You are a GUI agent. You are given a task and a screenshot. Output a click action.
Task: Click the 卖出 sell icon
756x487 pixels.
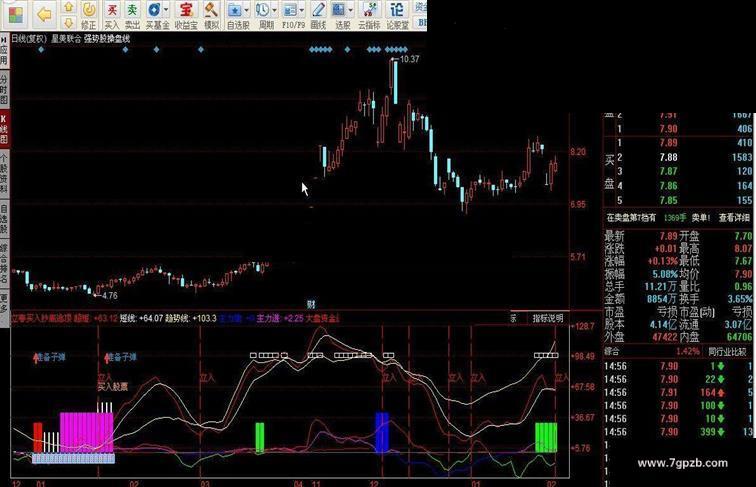[x=132, y=10]
